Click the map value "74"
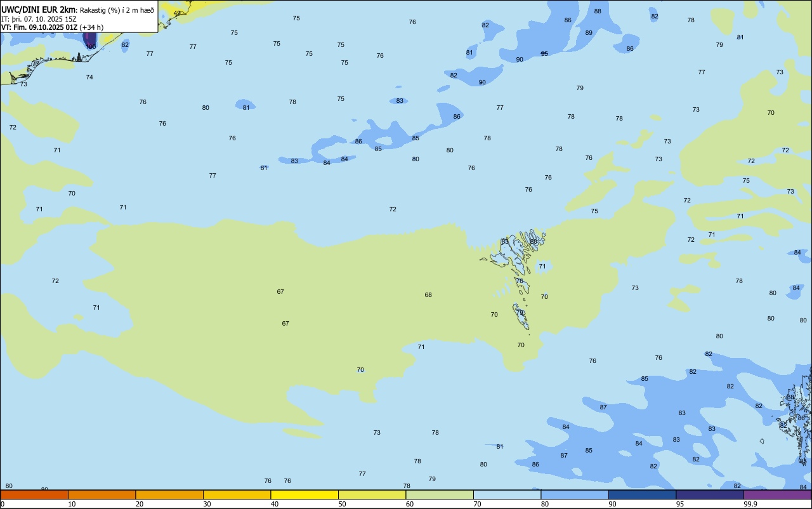Image resolution: width=812 pixels, height=509 pixels. click(89, 77)
